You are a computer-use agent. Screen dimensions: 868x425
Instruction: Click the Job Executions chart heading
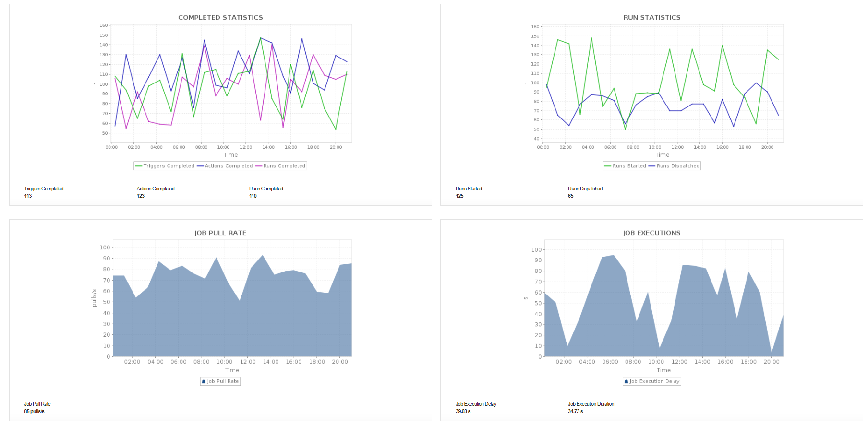pos(651,233)
